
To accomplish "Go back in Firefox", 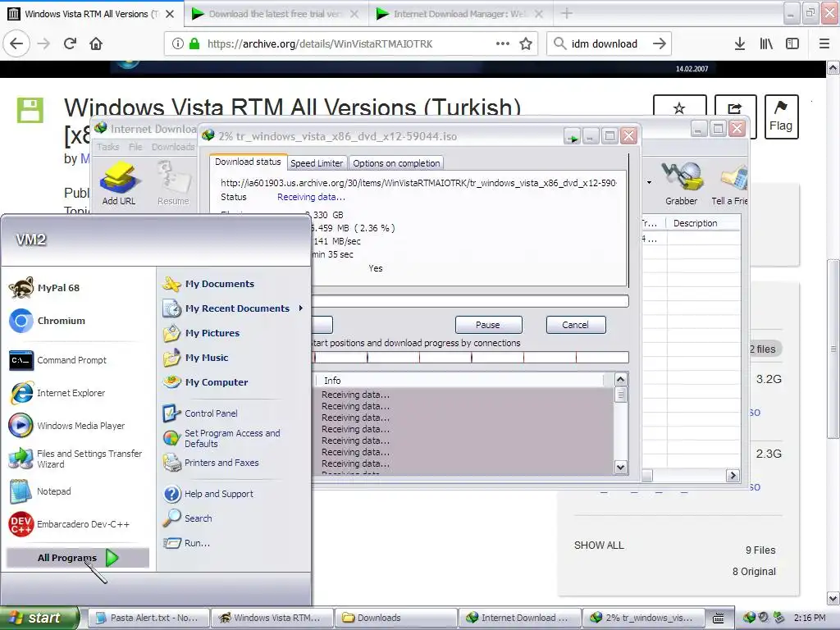I will 16,43.
